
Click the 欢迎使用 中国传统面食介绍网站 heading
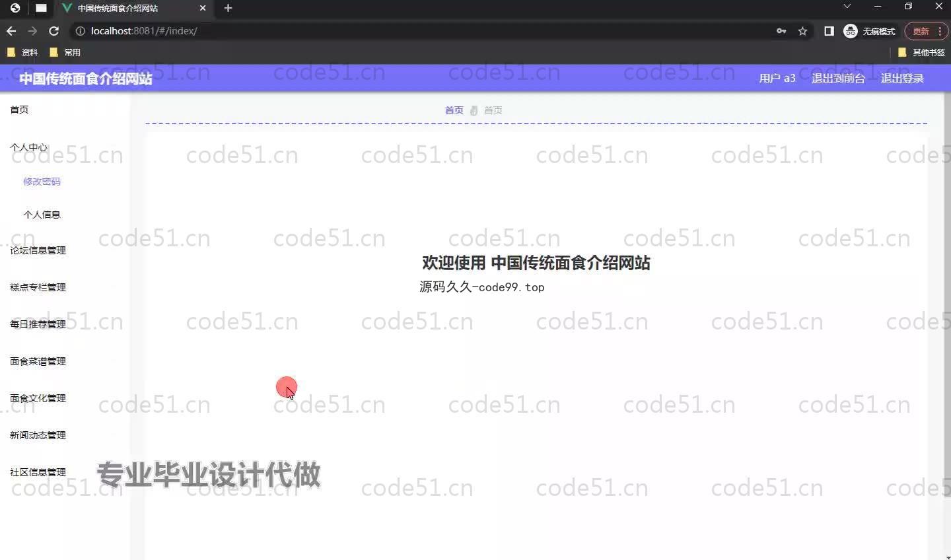pyautogui.click(x=536, y=263)
